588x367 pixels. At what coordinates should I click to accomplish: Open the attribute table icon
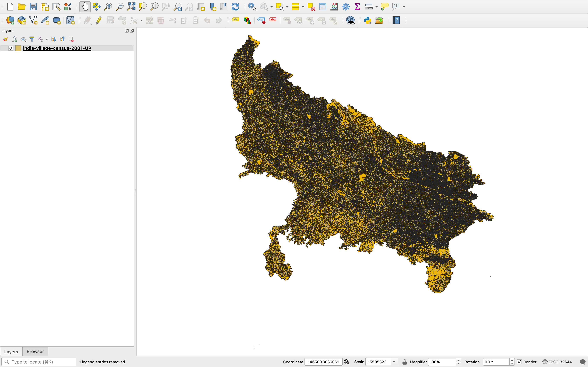click(322, 7)
